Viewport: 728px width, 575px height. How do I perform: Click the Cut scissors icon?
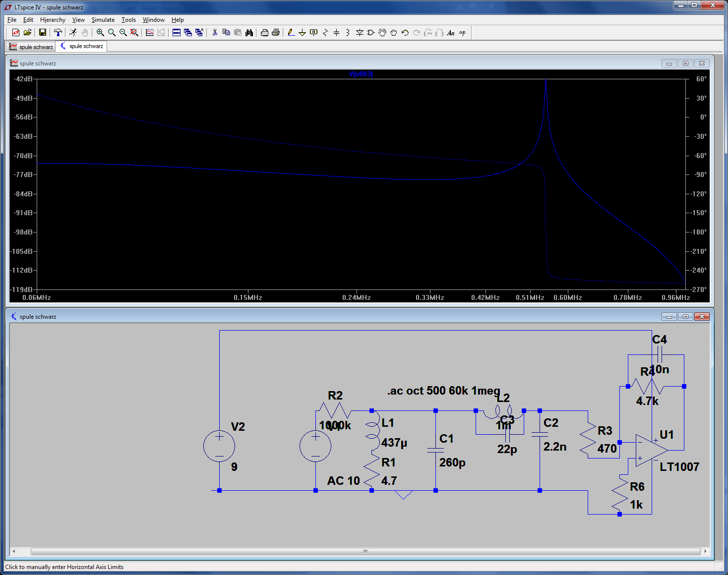[215, 33]
